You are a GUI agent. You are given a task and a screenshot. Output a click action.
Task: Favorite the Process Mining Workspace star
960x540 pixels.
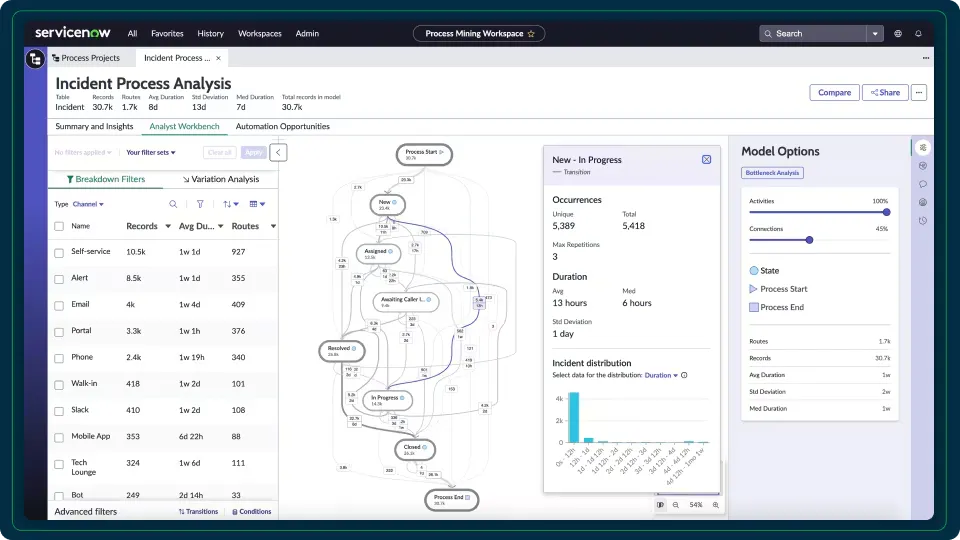(x=531, y=34)
